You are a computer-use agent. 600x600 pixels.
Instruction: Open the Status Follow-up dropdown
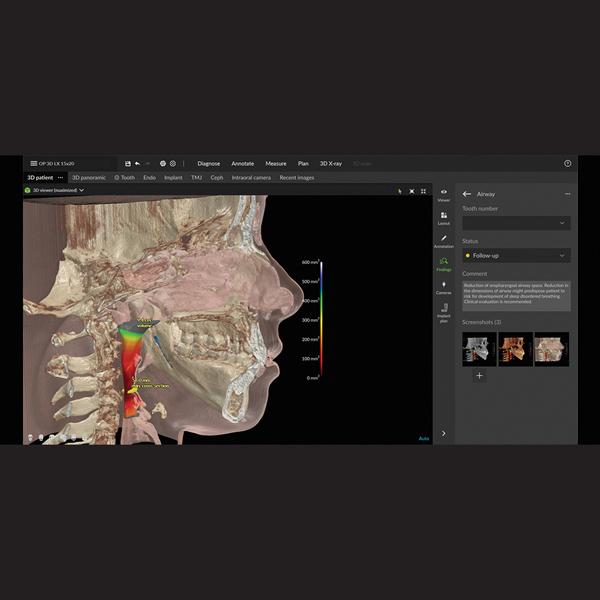(516, 255)
